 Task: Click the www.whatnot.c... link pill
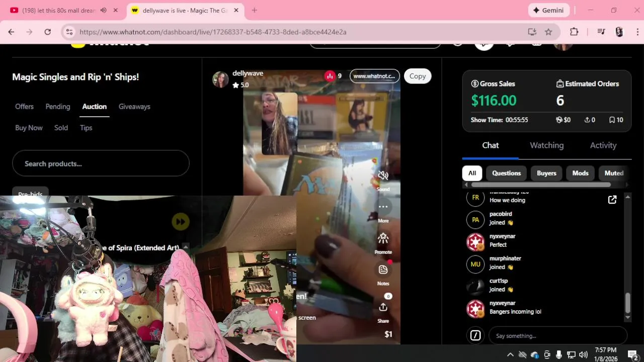point(374,76)
